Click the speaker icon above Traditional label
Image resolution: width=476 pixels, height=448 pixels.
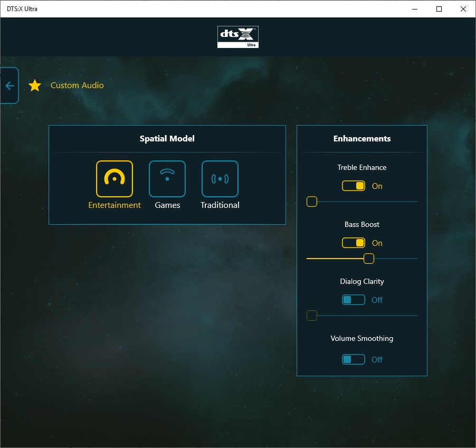(220, 179)
